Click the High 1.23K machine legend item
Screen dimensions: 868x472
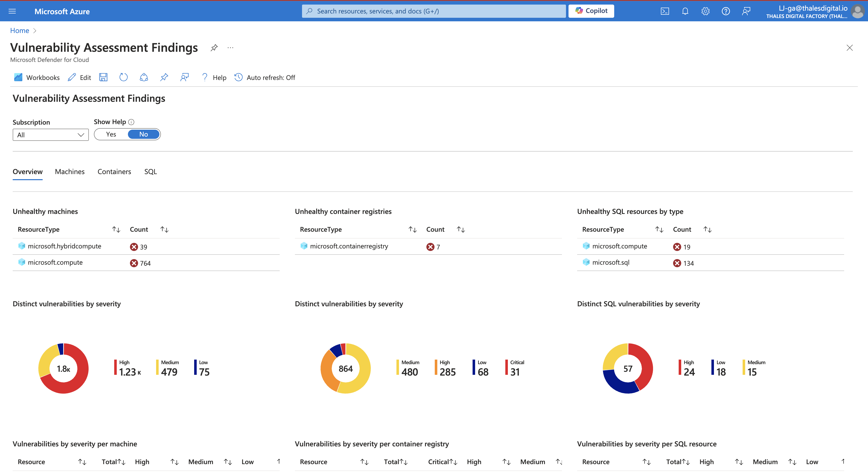128,368
